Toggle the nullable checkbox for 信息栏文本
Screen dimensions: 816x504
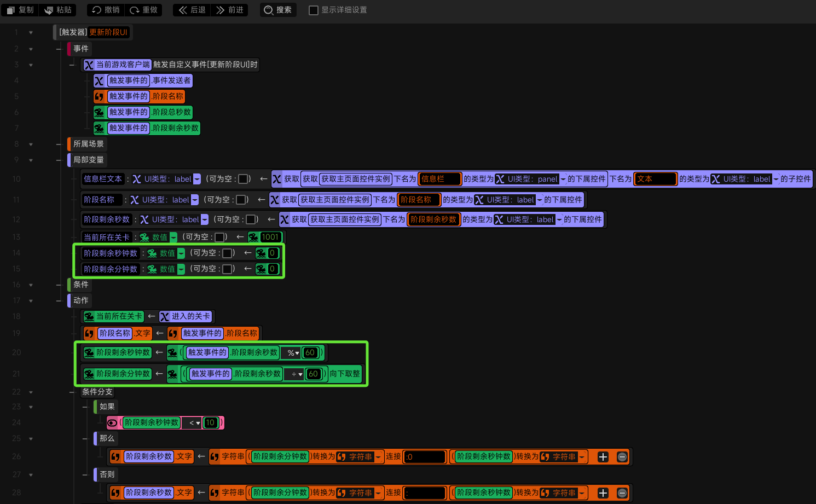point(243,179)
